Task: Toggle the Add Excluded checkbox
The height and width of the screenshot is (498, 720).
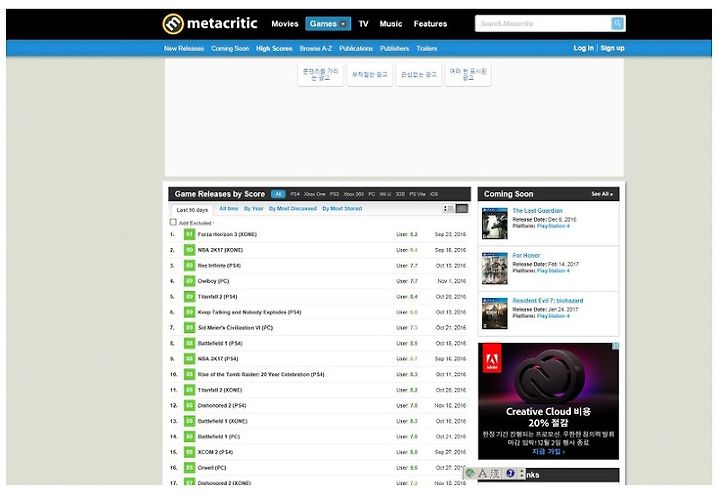Action: (173, 222)
